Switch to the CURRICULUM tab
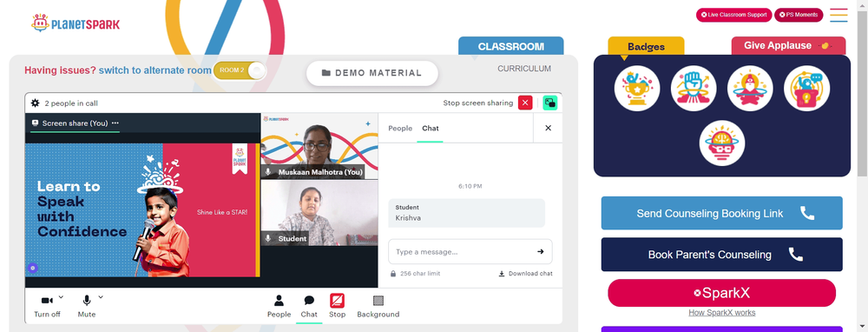Image resolution: width=868 pixels, height=332 pixels. pyautogui.click(x=524, y=69)
